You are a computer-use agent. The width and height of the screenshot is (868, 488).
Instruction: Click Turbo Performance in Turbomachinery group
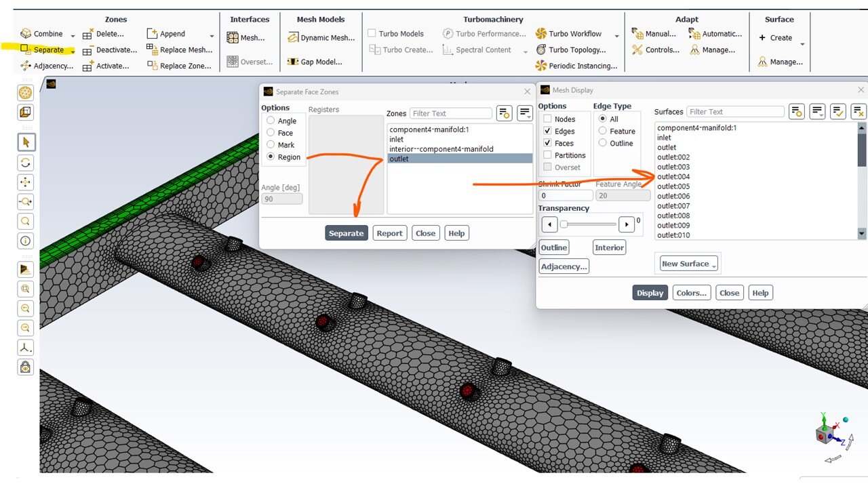(x=488, y=33)
